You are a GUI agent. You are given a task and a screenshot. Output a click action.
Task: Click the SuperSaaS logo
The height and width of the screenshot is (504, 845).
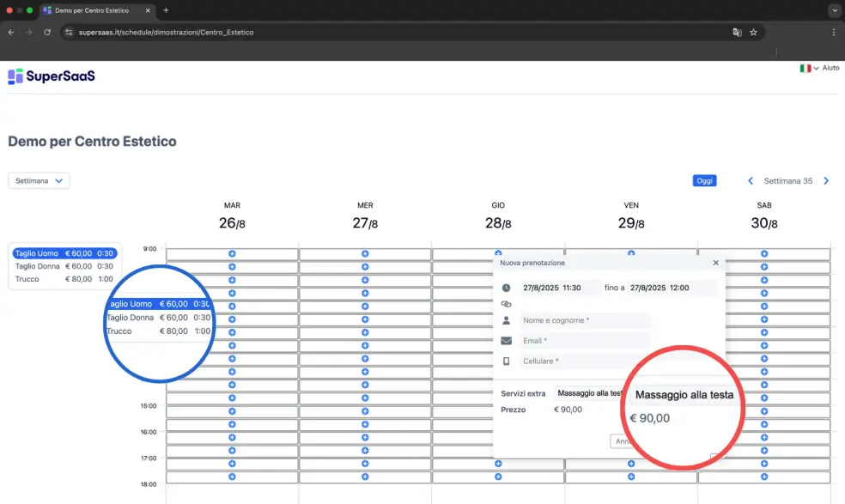click(x=52, y=76)
